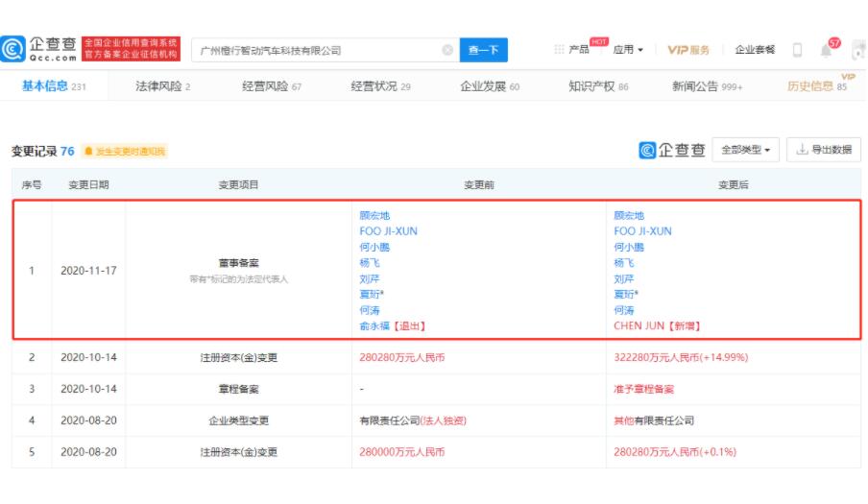Open the 全部类型 filter dropdown
This screenshot has height=504, width=868.
(745, 150)
